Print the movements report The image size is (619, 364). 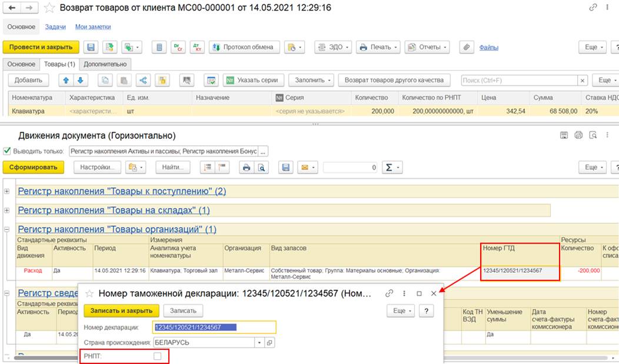pyautogui.click(x=247, y=168)
